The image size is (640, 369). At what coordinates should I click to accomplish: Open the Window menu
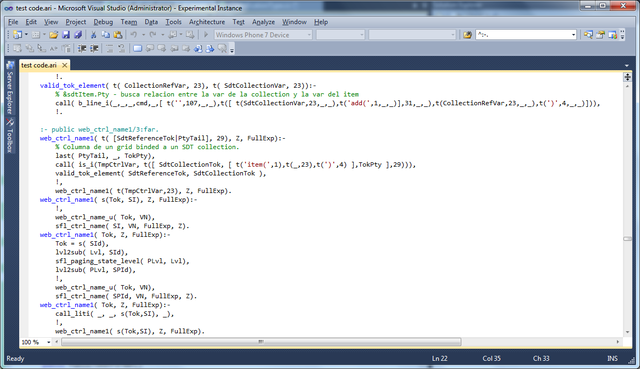[x=294, y=22]
